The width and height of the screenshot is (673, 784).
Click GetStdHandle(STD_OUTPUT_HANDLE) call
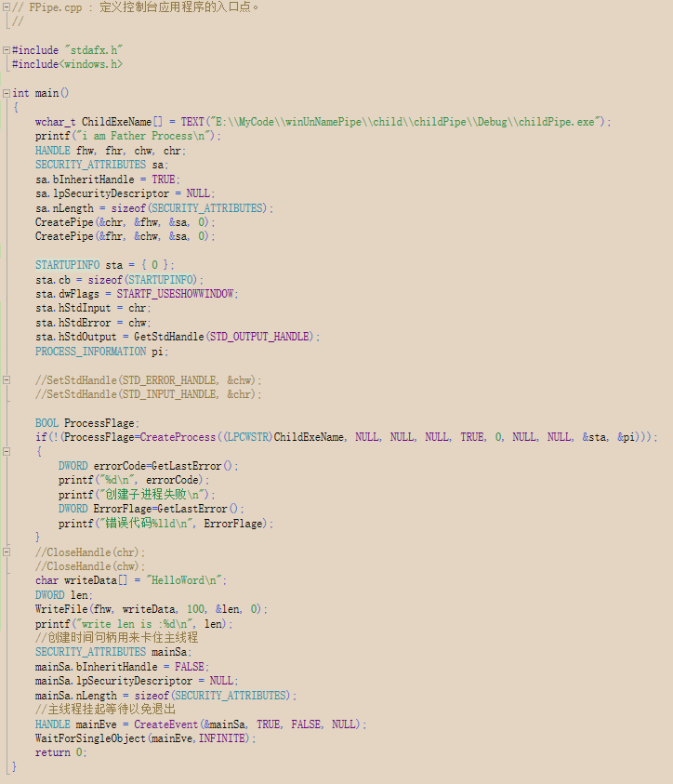click(x=224, y=337)
